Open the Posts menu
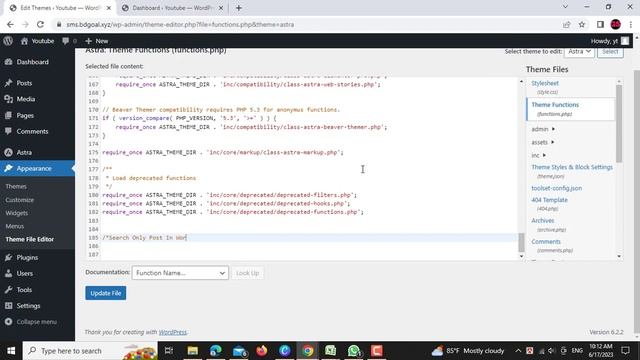The image size is (640, 360). [x=24, y=83]
